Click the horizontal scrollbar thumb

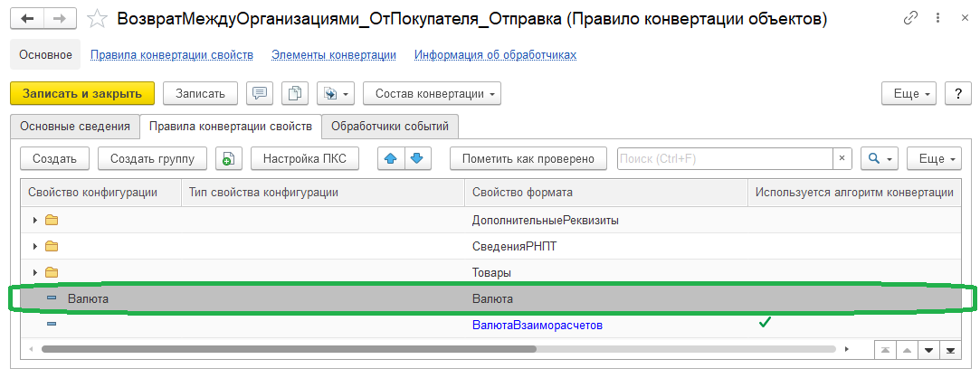289,349
